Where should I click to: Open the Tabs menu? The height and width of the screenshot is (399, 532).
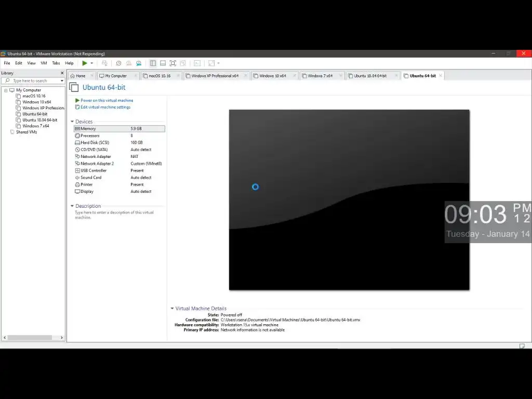tap(56, 63)
